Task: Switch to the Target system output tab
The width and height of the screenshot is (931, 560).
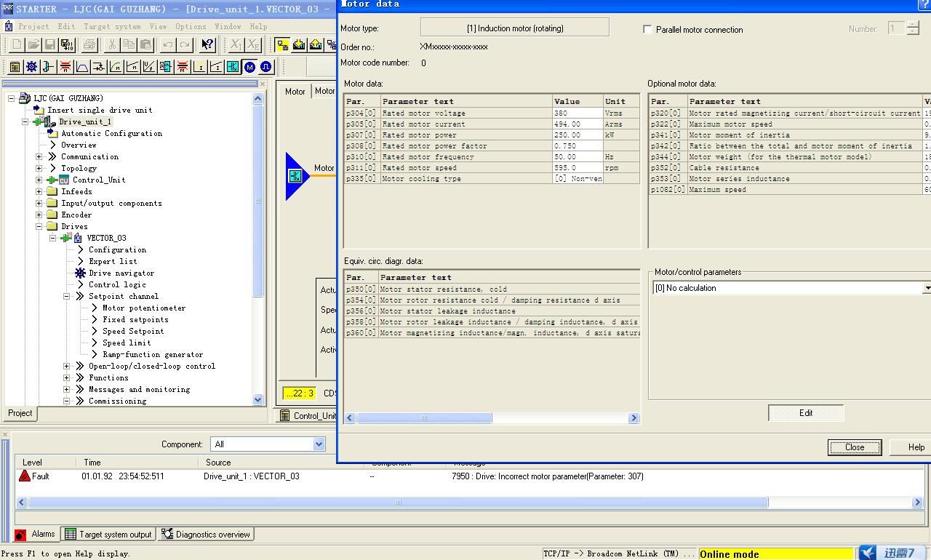Action: point(108,535)
